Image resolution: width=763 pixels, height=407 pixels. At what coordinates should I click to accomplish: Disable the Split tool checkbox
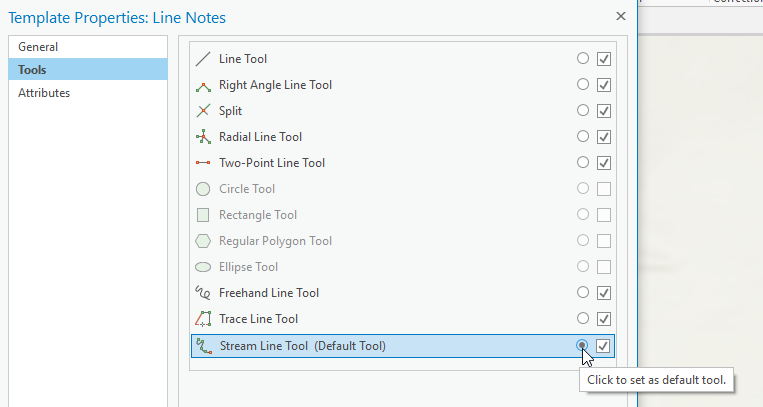(604, 111)
